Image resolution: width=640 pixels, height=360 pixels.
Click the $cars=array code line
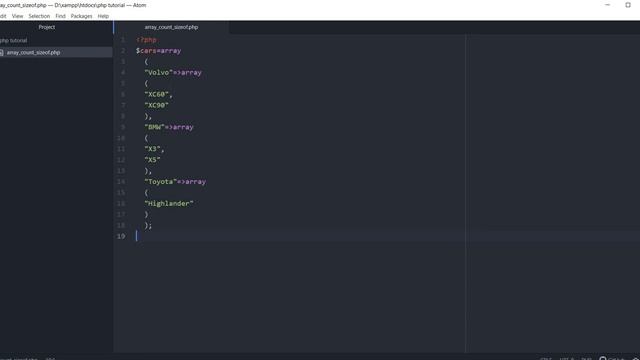click(x=158, y=51)
